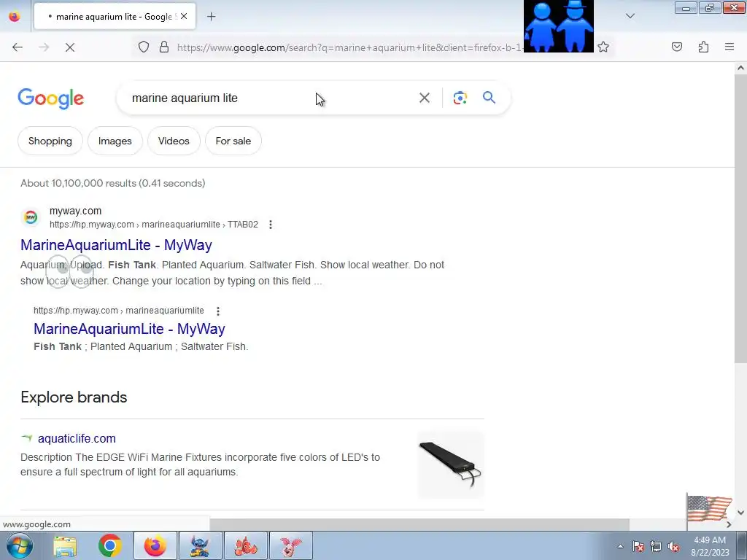This screenshot has height=560, width=747.
Task: Bookmark this page with star icon
Action: (603, 47)
